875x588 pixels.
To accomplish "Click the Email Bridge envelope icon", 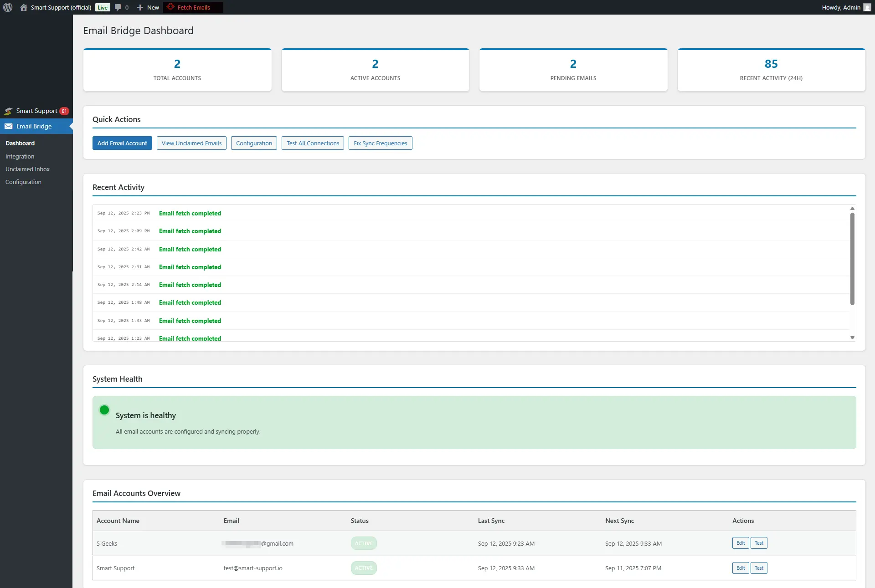I will (9, 126).
